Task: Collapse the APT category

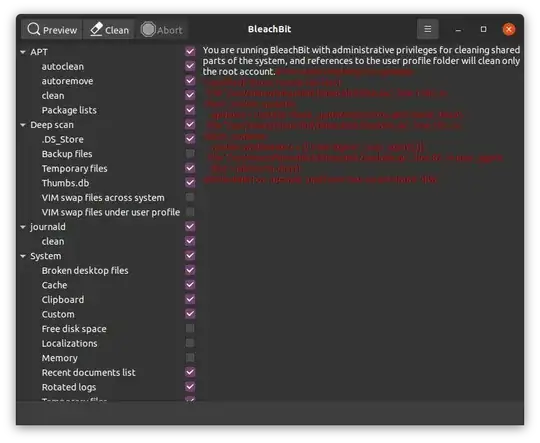Action: click(x=23, y=52)
